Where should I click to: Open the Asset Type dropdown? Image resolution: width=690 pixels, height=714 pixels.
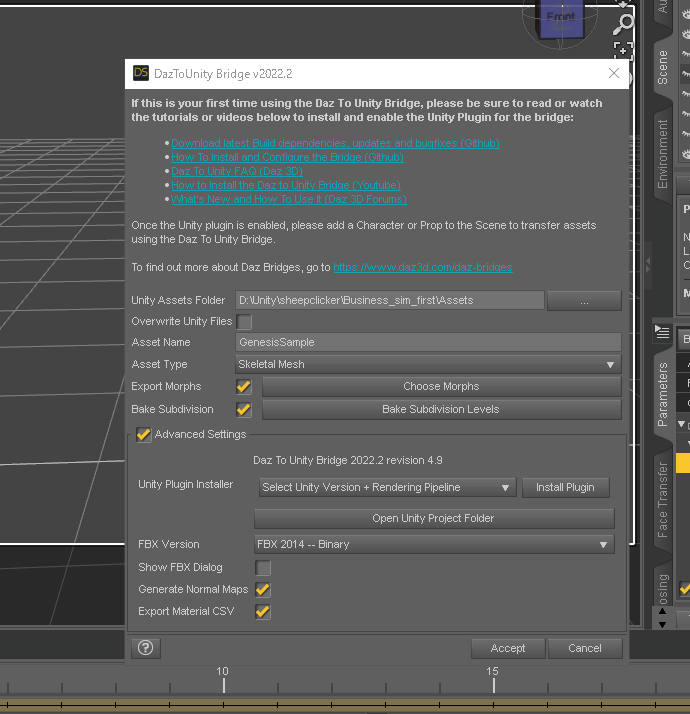click(428, 364)
